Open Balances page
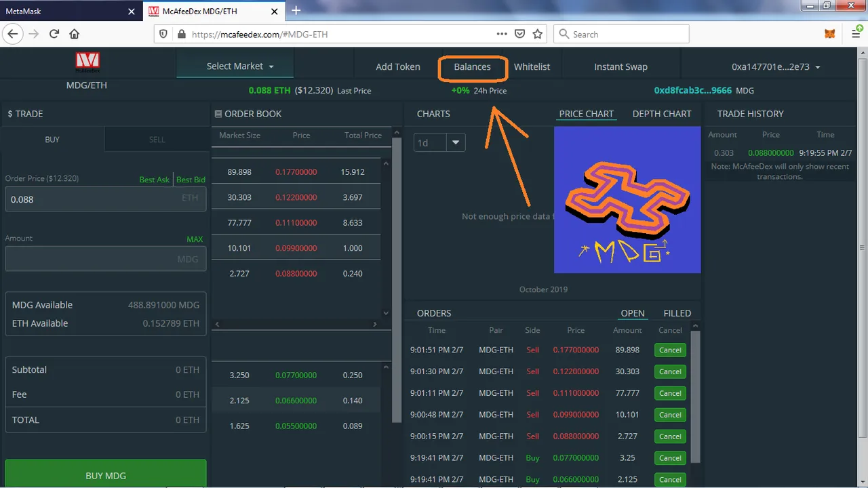868x488 pixels. coord(472,66)
